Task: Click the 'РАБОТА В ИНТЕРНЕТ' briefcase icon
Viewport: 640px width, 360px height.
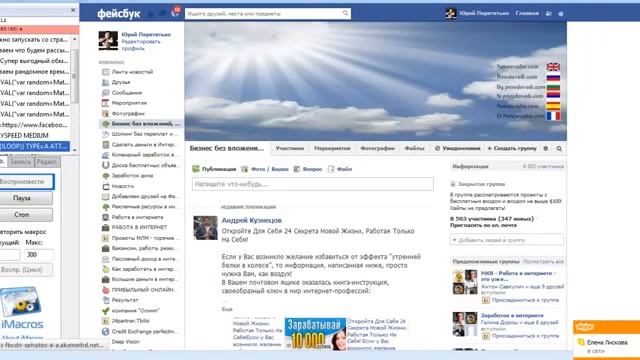Action: [105, 227]
